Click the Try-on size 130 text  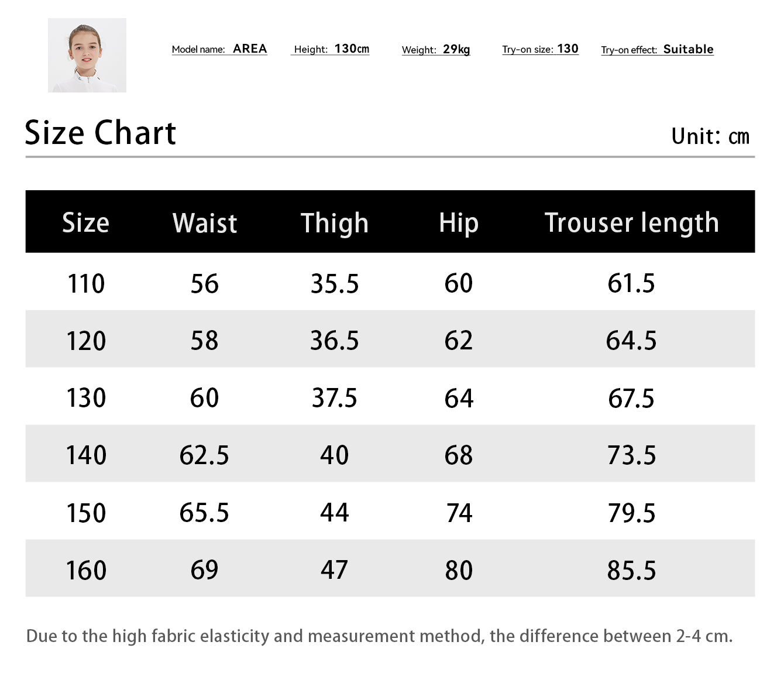pyautogui.click(x=540, y=49)
